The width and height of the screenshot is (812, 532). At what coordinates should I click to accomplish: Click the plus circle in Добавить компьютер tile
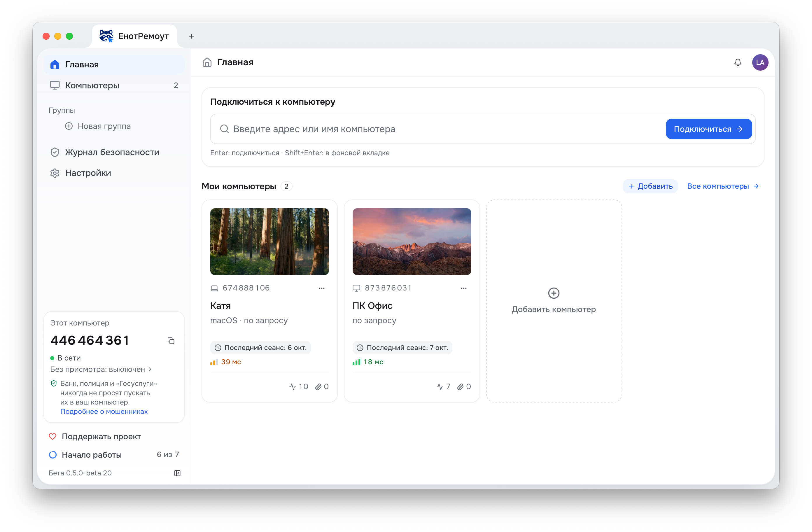pos(553,293)
